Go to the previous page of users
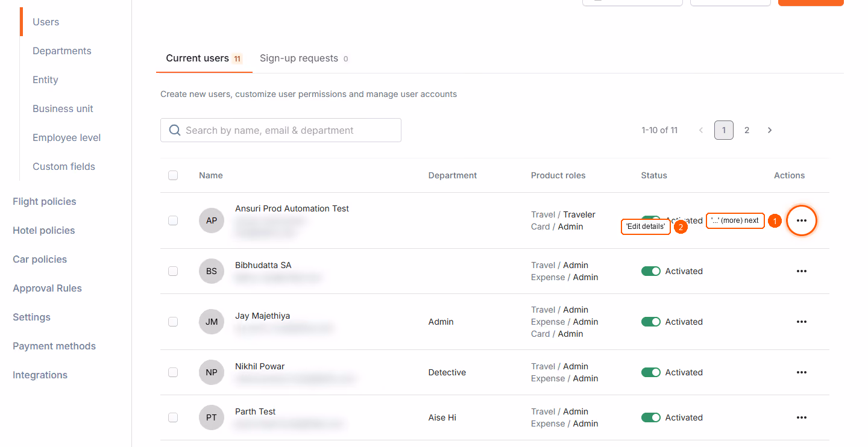Screen dimensions: 868x447 point(701,130)
